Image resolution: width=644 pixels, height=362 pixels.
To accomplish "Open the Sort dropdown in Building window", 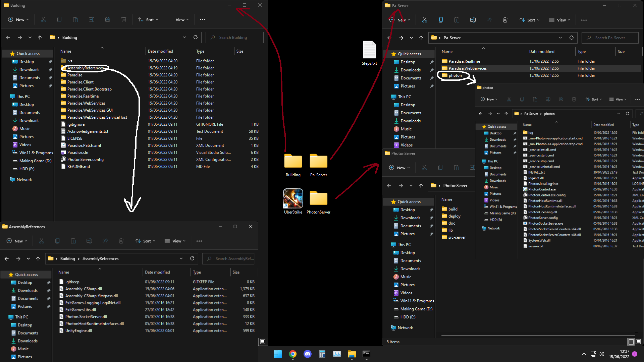I will (148, 20).
